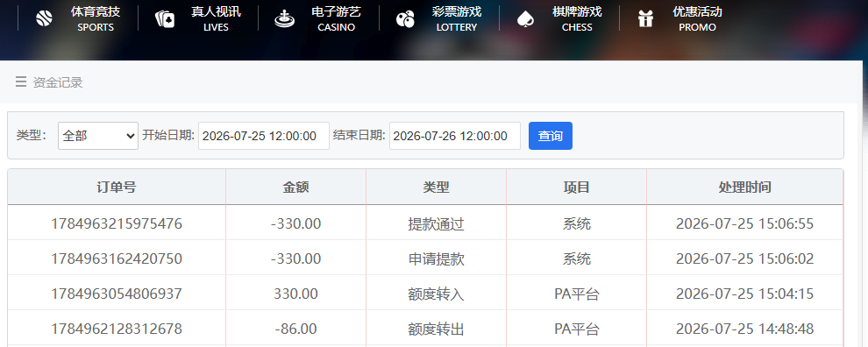Click the time 2026-07-25 14:48:48

pyautogui.click(x=744, y=329)
